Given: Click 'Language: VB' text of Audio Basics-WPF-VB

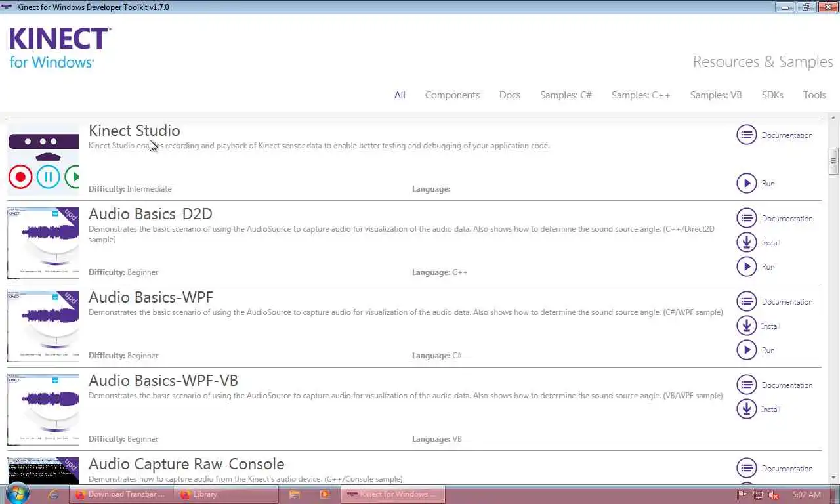Looking at the screenshot, I should click(x=437, y=439).
